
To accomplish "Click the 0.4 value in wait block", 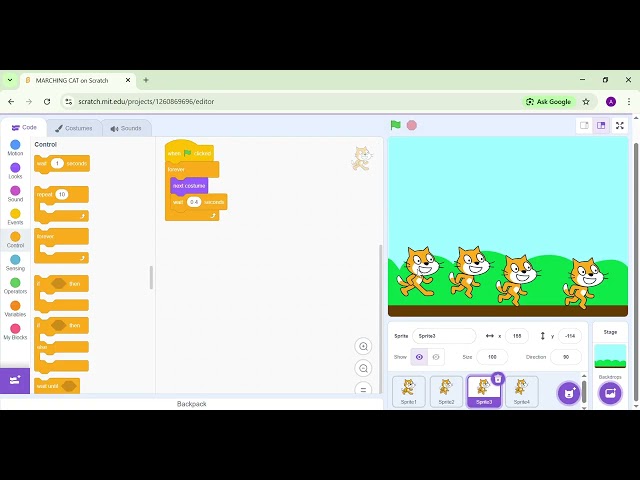I will (194, 202).
